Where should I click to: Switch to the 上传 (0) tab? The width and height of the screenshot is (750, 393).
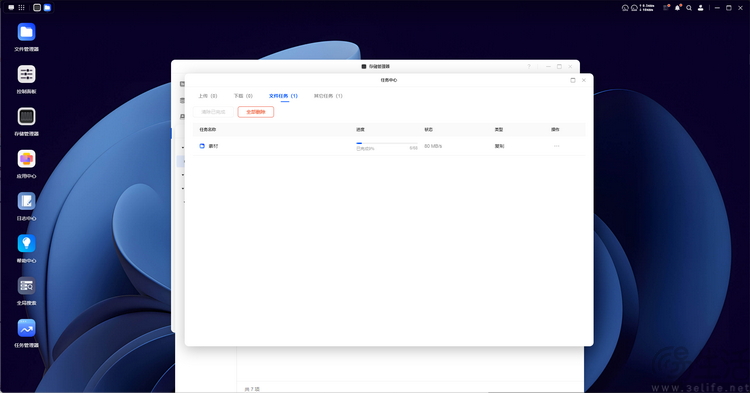(208, 96)
